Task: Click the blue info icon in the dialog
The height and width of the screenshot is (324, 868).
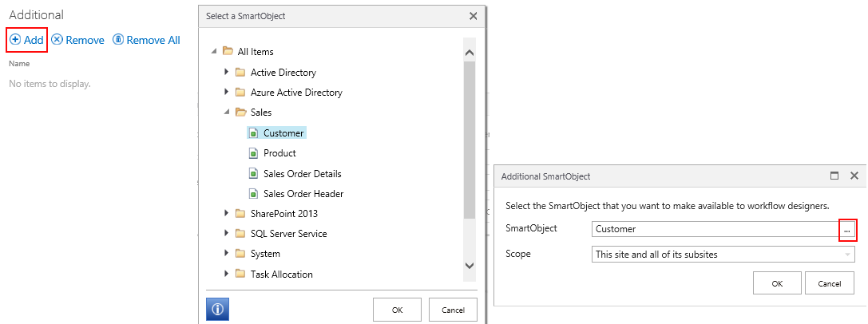Action: [x=217, y=310]
